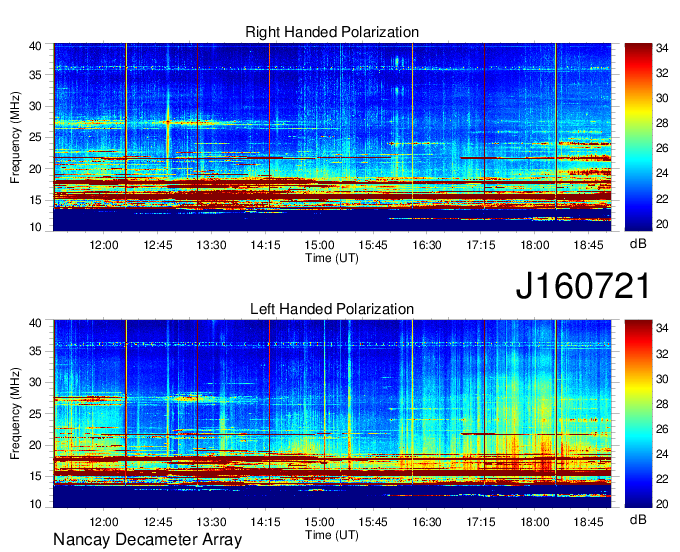Click the 40 MHz tick on Right Handed plot
The height and width of the screenshot is (552, 680).
pyautogui.click(x=35, y=46)
